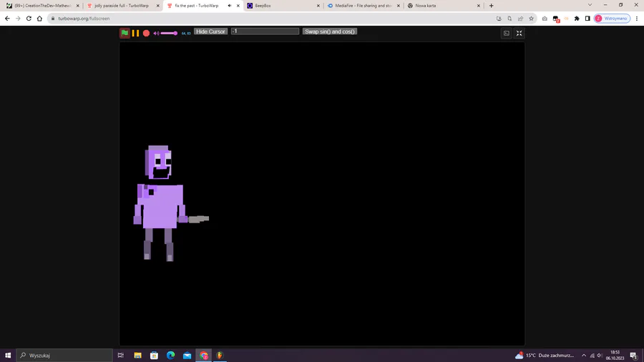Go to the browser home page
Image resolution: width=644 pixels, height=362 pixels.
(39, 19)
